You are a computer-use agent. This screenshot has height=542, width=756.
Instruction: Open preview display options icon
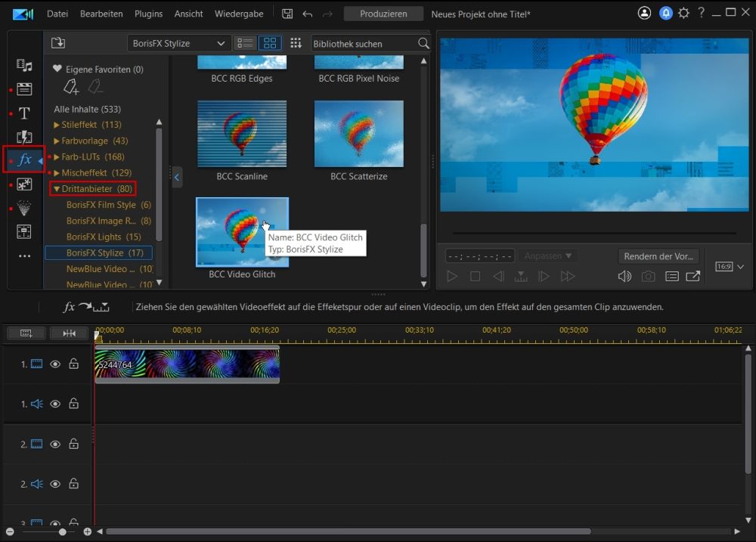671,277
